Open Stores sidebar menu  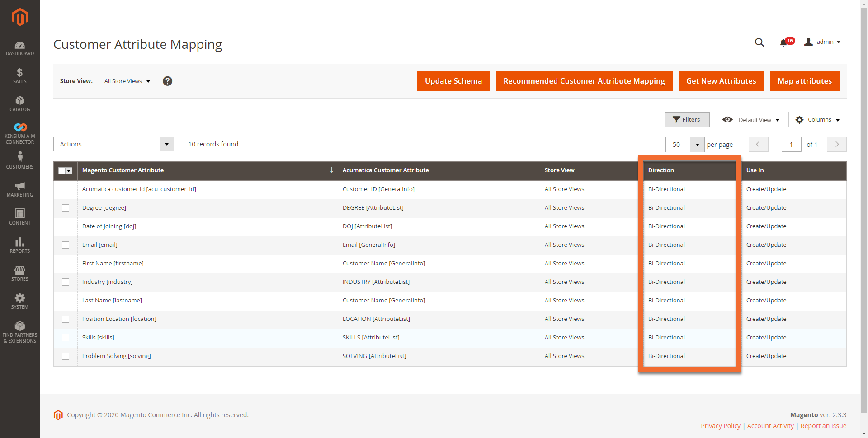click(20, 273)
